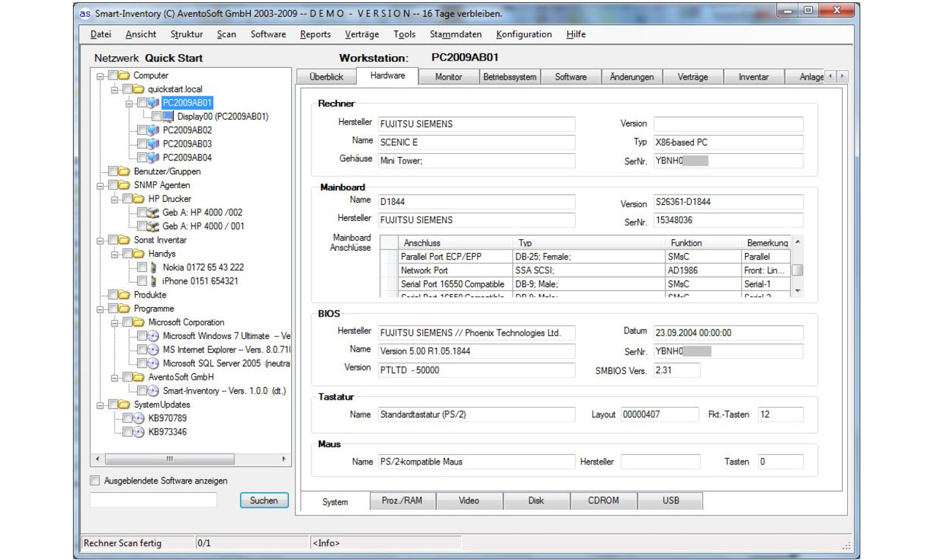This screenshot has width=934, height=560.
Task: Select the Network Port row in Anschlüsse table
Action: coord(584,271)
